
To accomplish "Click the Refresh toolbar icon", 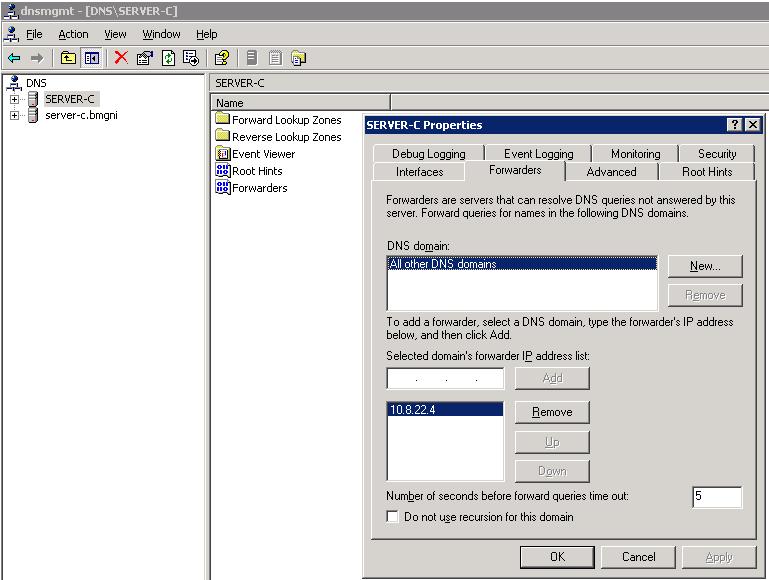I will pos(168,58).
